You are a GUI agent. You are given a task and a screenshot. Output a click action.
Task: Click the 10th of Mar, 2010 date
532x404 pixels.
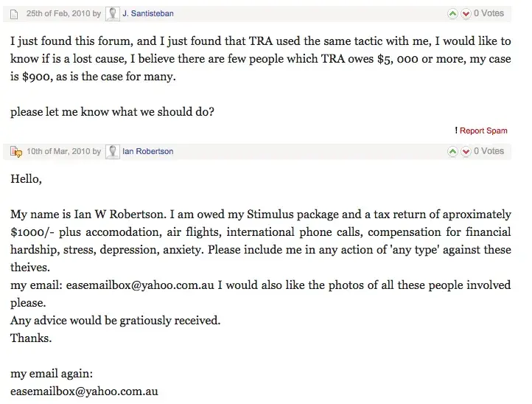59,152
